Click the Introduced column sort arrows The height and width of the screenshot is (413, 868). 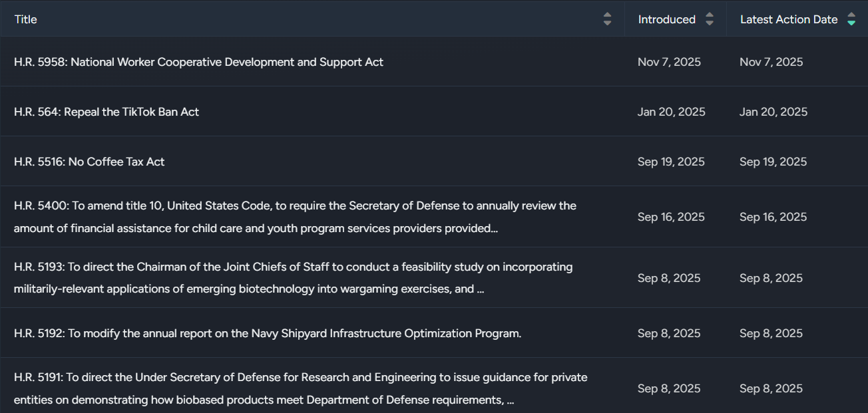point(710,19)
